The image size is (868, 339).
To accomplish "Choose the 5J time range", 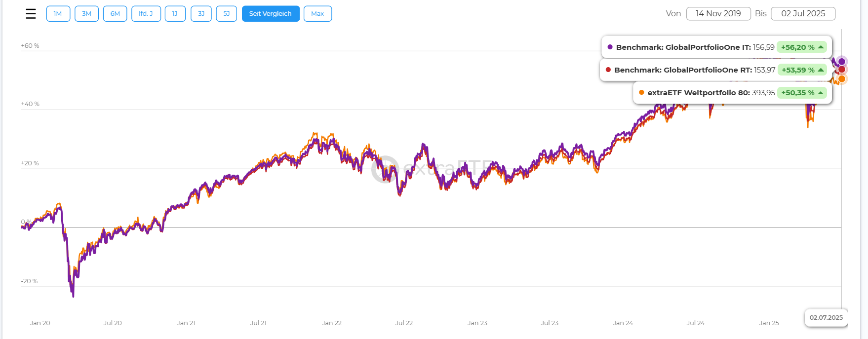I will point(226,14).
